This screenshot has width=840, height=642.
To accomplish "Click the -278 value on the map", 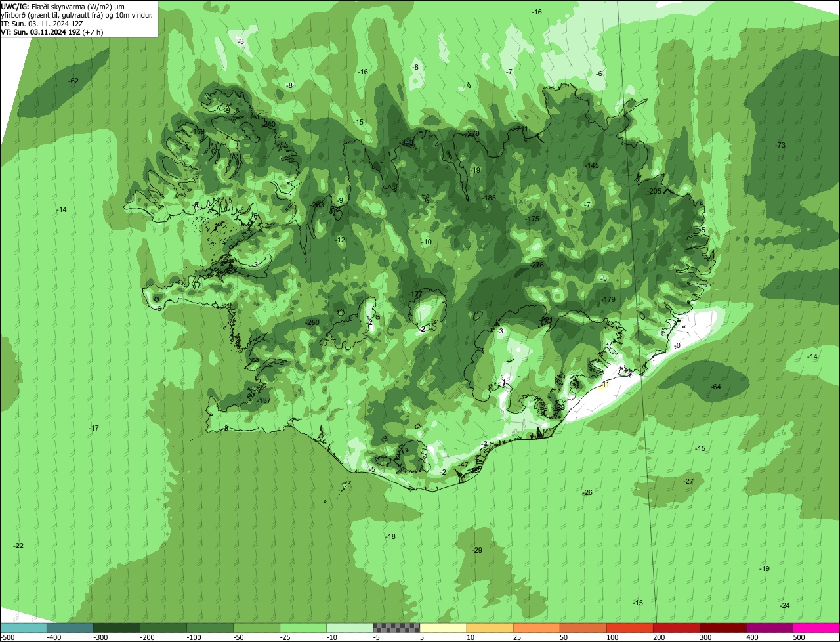I will coord(537,265).
